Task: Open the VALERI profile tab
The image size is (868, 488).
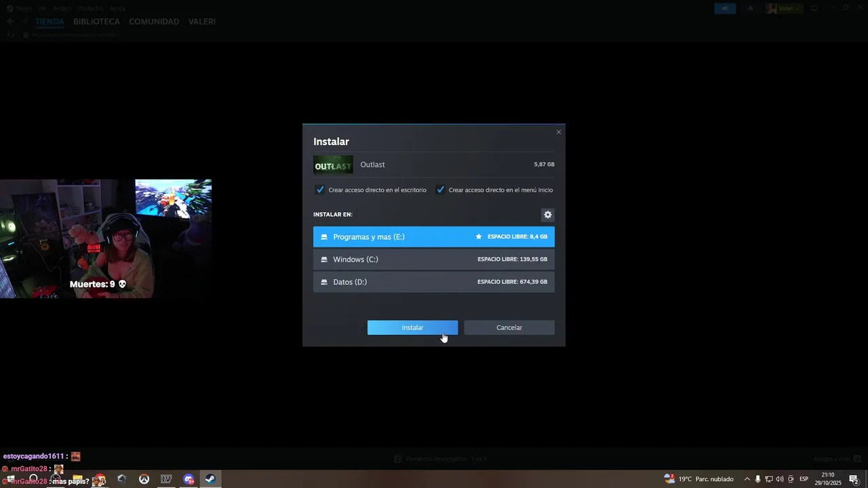Action: click(202, 22)
